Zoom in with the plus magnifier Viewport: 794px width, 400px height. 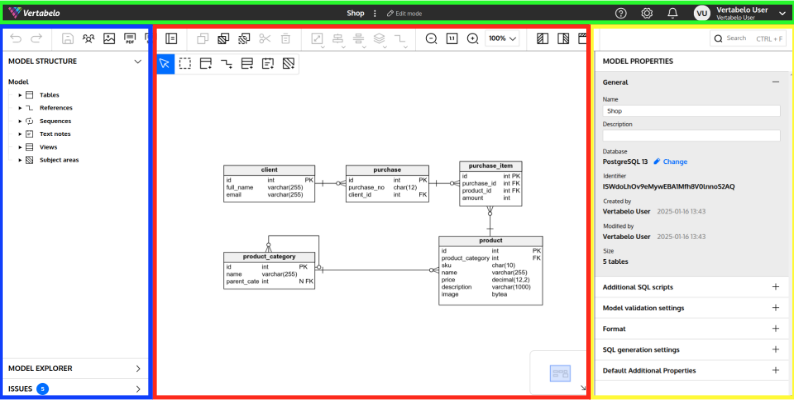[x=472, y=38]
